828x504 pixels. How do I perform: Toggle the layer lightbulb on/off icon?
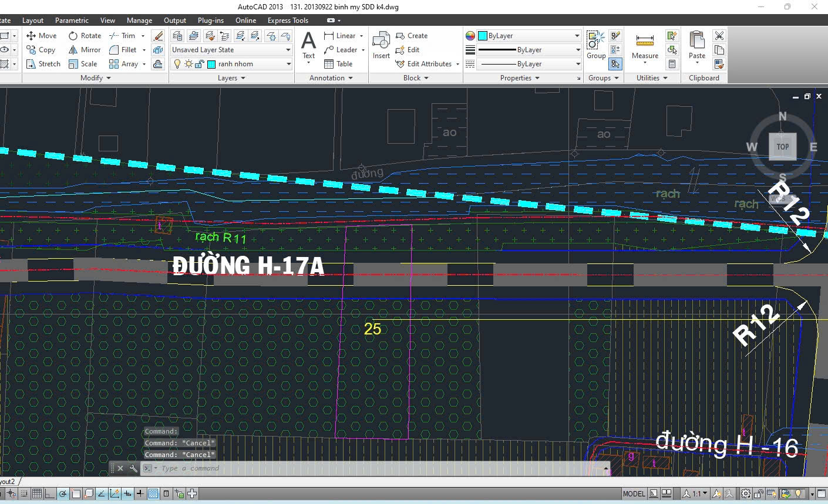click(x=177, y=64)
